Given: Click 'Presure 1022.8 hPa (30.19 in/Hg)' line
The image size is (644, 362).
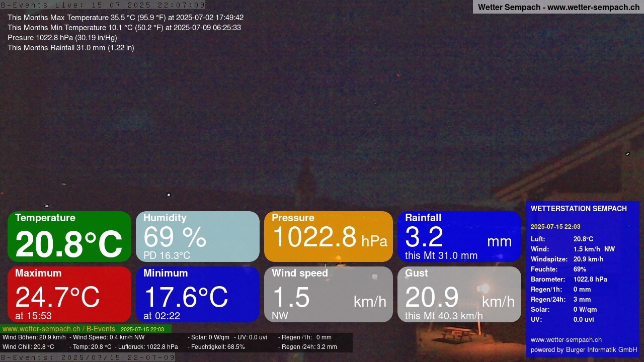Looking at the screenshot, I should [x=62, y=38].
